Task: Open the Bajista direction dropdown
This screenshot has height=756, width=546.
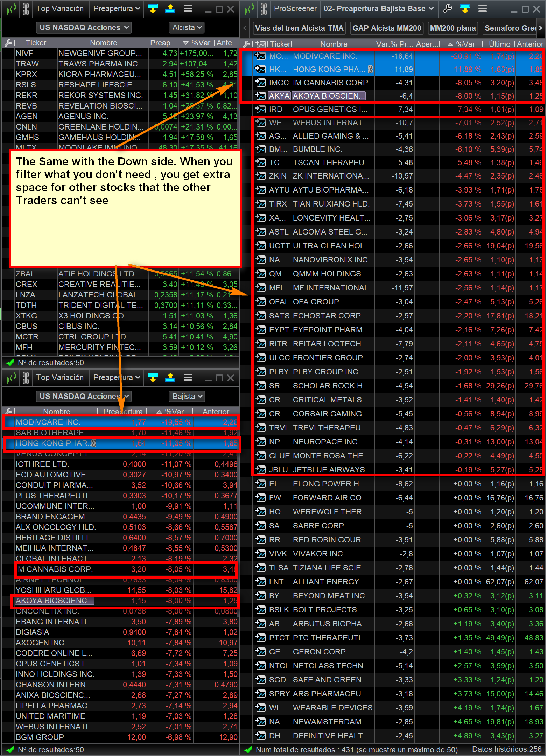Action: pyautogui.click(x=187, y=397)
